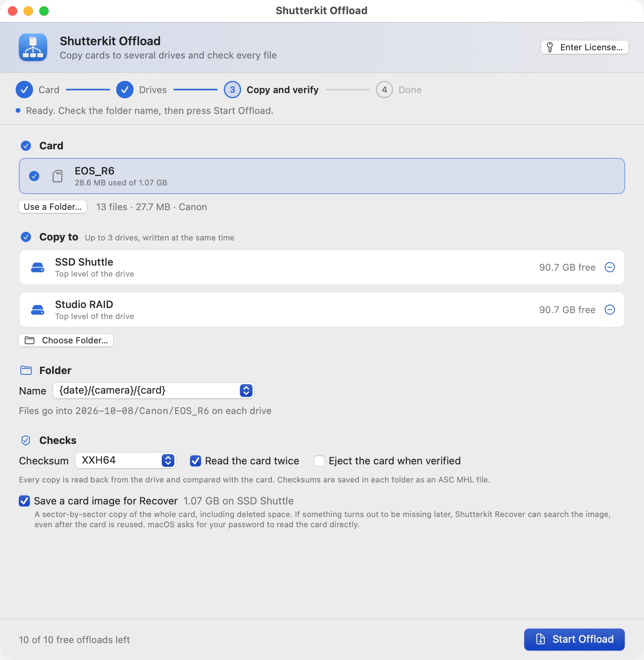Click the SD card icon beside EOS_R6
Screen dimensions: 644x660
pos(58,176)
